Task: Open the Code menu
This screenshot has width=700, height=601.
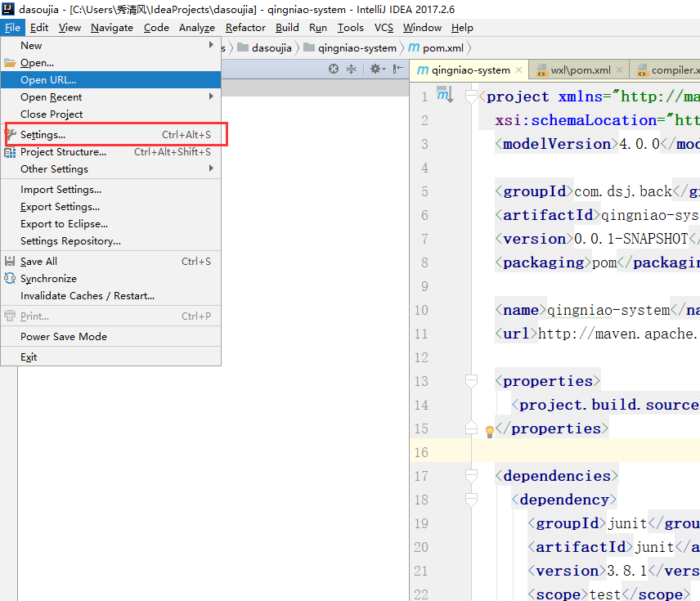Action: coord(156,28)
